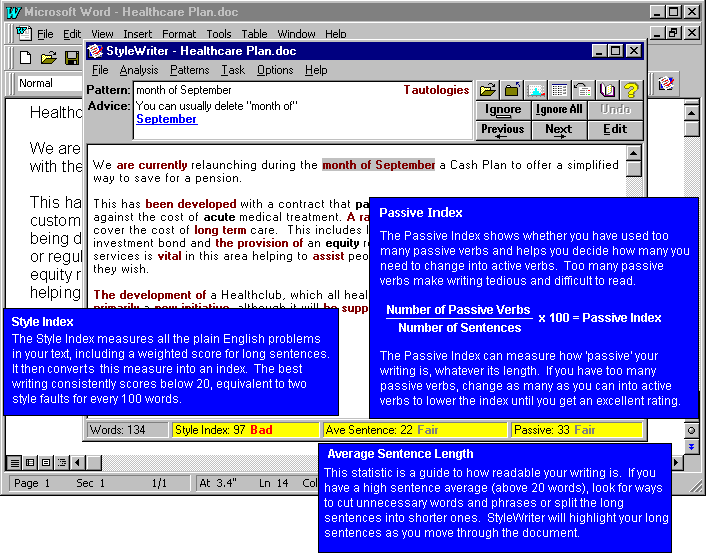Open Word's Format menu
The width and height of the screenshot is (707, 554).
click(x=179, y=34)
